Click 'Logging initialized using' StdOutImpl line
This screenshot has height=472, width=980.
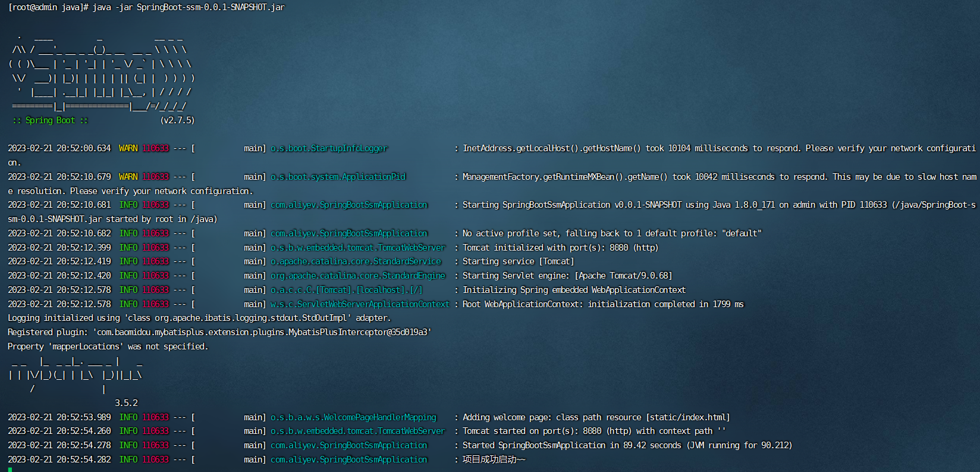[x=199, y=318]
